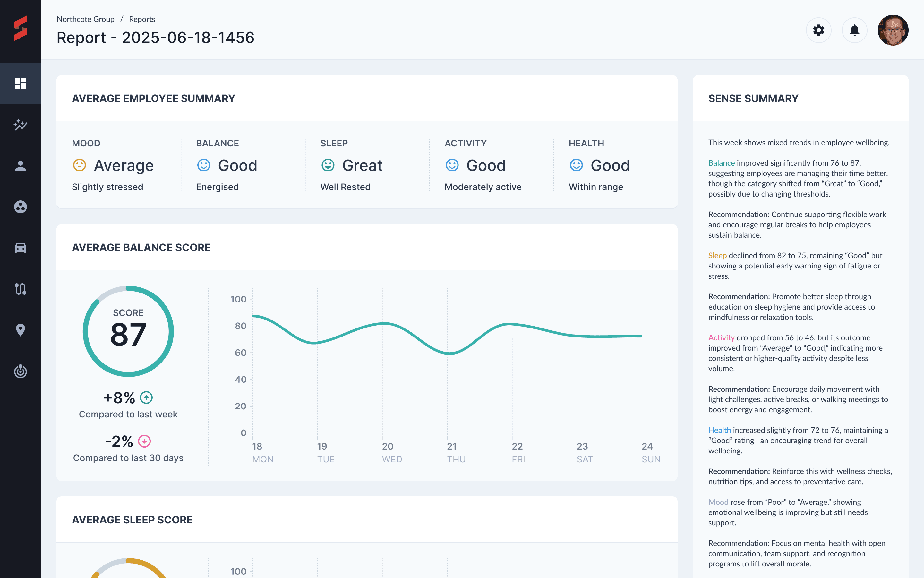Click the location pin icon in the sidebar
This screenshot has height=578, width=924.
(21, 330)
